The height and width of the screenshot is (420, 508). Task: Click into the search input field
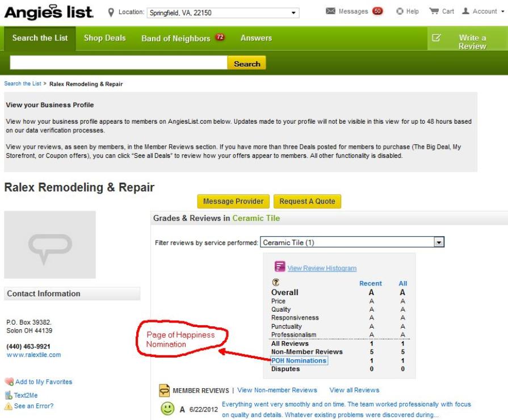[118, 63]
